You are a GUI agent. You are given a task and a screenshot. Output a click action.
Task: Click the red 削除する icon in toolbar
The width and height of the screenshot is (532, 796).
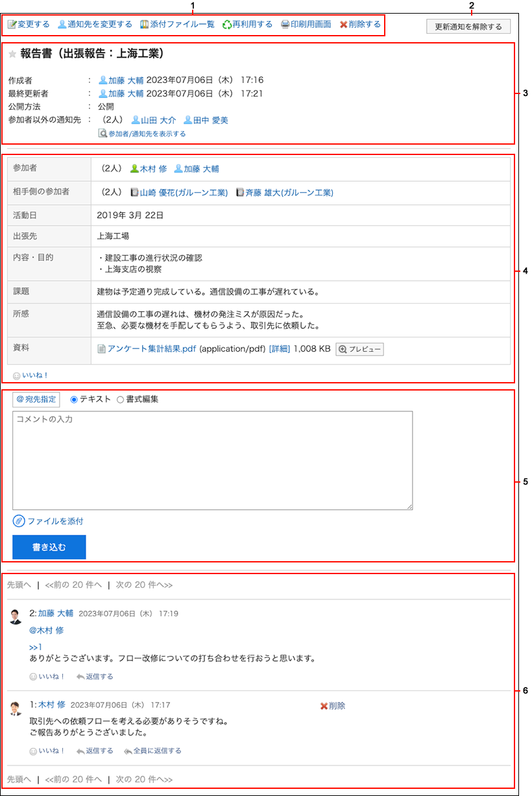[x=344, y=25]
